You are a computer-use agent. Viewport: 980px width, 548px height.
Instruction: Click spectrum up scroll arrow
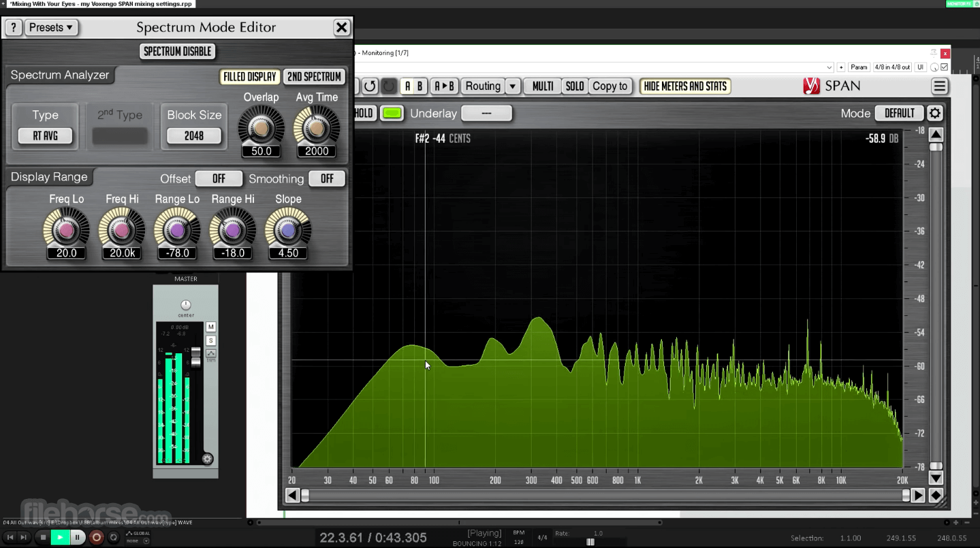point(936,134)
